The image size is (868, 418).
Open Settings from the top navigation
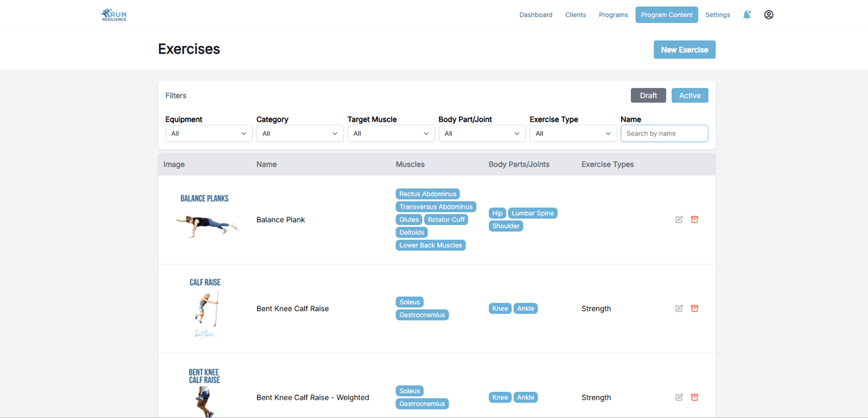718,15
